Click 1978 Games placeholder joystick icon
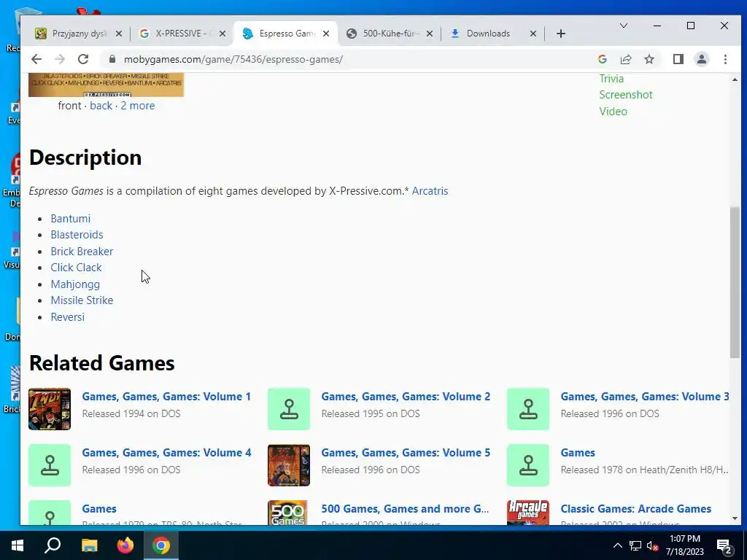Screen dimensions: 747x560 point(528,465)
